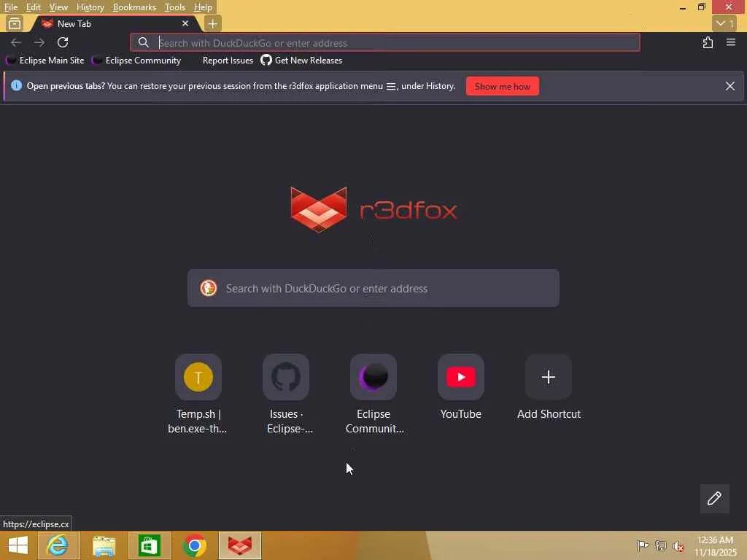Open muted volume icon in tray

click(x=678, y=546)
